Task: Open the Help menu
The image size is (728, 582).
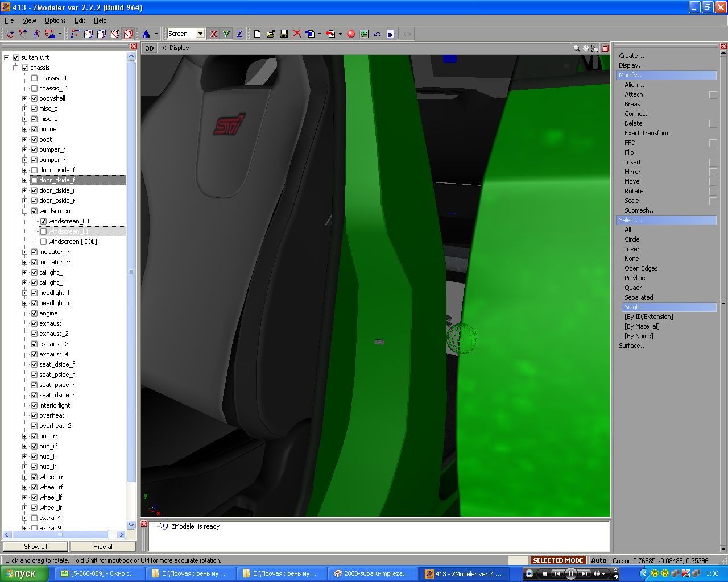Action: pyautogui.click(x=100, y=20)
